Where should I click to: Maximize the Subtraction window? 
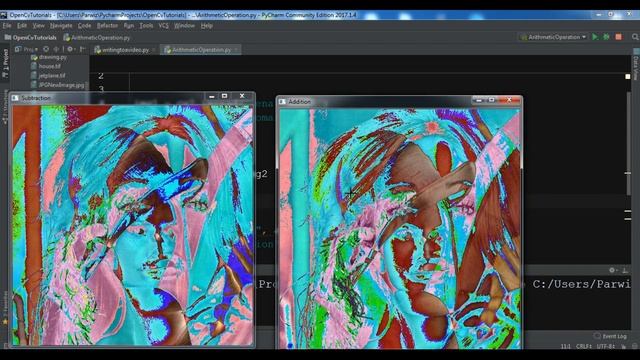point(224,96)
